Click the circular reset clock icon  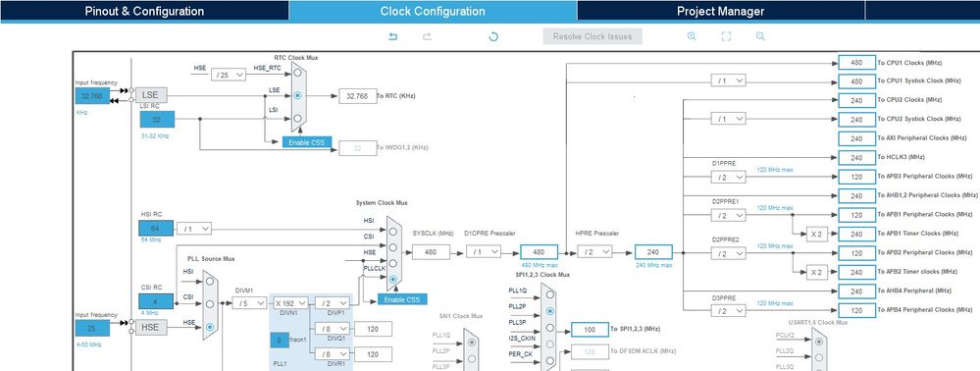coord(493,37)
